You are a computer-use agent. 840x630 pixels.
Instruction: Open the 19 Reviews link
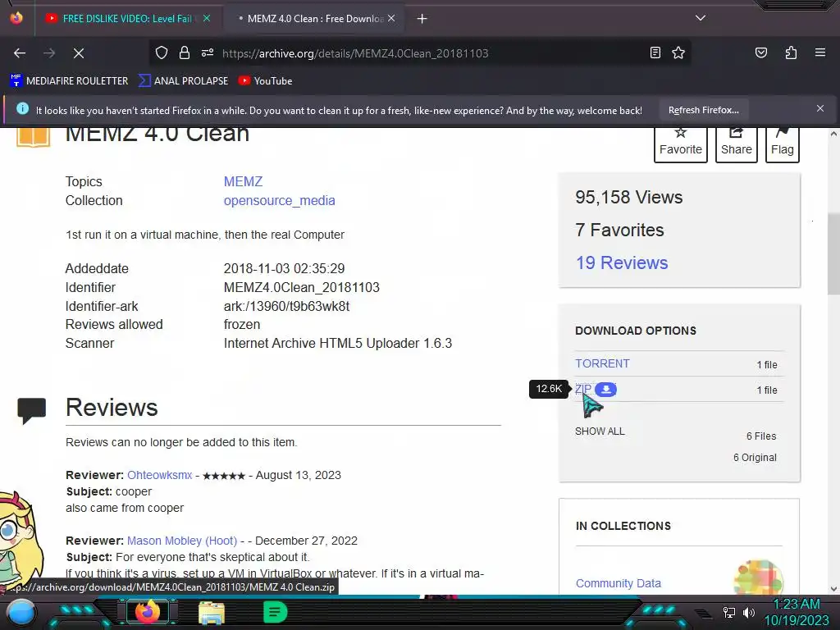click(622, 262)
